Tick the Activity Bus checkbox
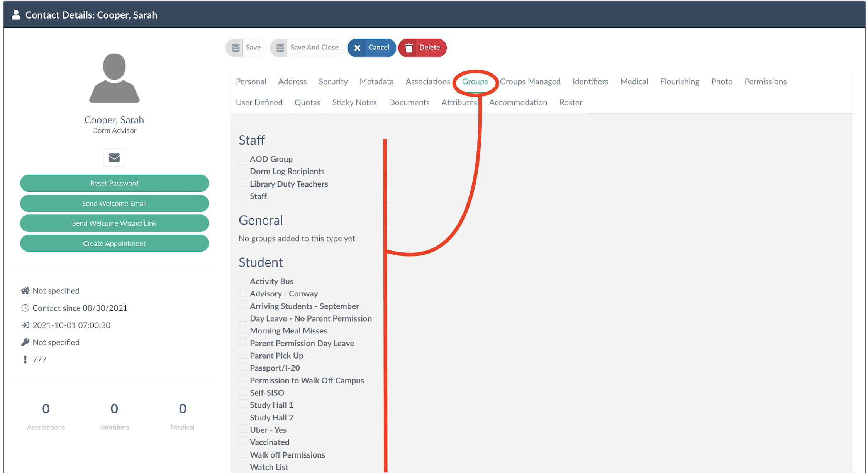868x473 pixels. [242, 280]
